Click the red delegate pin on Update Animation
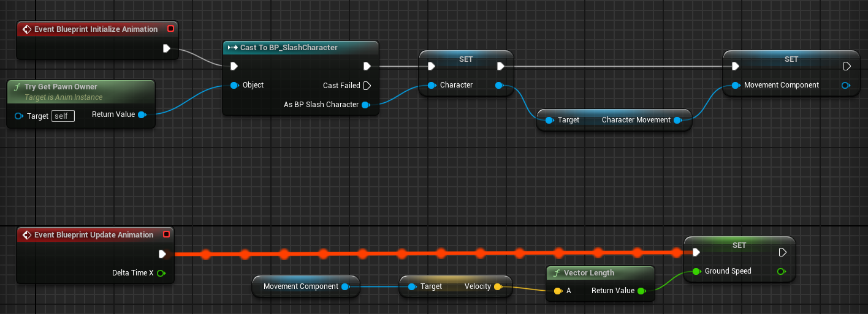Image resolution: width=868 pixels, height=314 pixels. (166, 234)
